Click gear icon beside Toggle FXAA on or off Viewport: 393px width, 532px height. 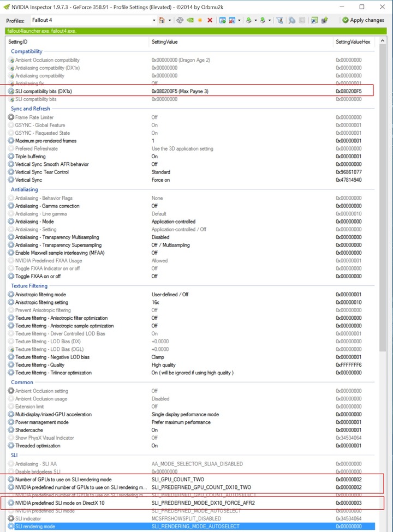coord(11,276)
